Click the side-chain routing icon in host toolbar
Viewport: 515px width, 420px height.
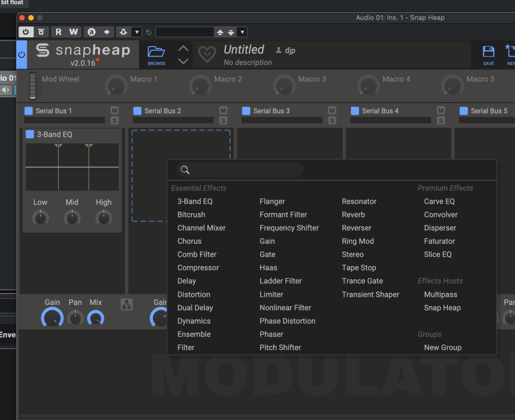click(x=124, y=32)
